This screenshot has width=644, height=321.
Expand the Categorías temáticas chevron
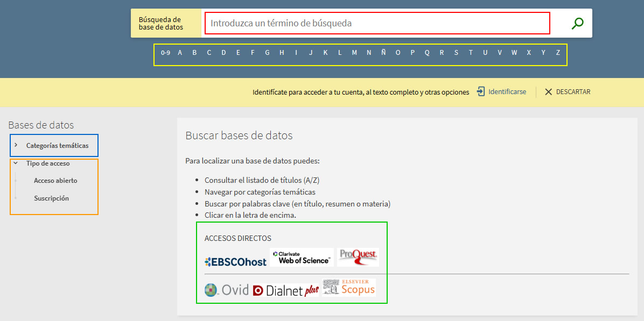(16, 145)
